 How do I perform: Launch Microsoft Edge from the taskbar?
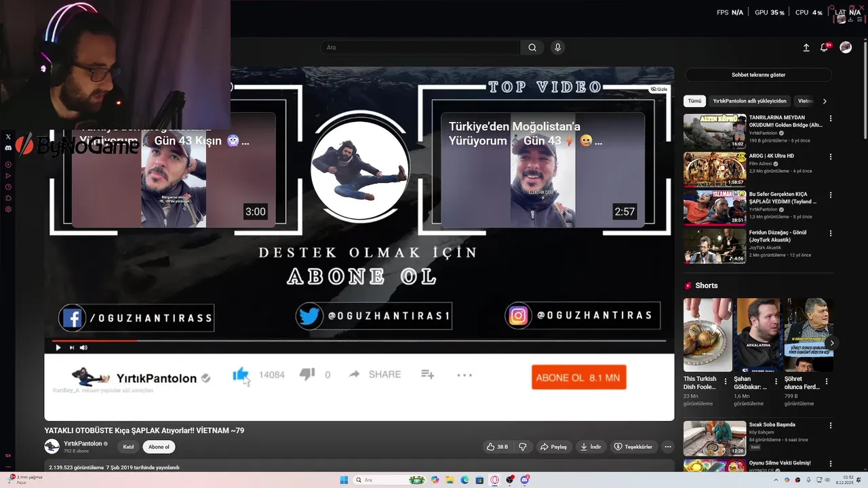click(x=465, y=480)
